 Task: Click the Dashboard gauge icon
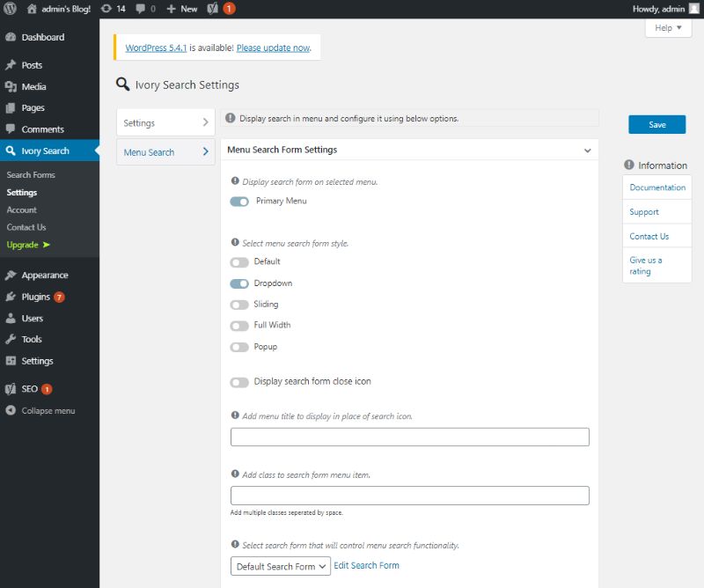click(x=11, y=37)
